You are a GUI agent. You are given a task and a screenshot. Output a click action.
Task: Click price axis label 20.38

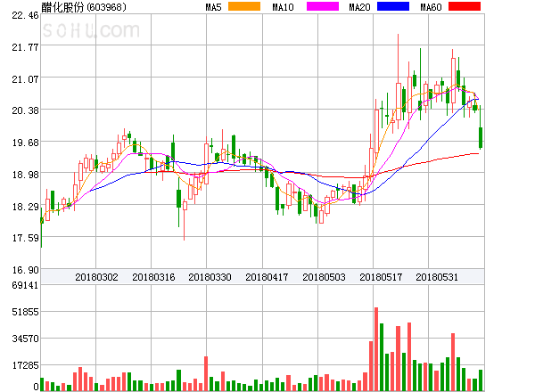coord(25,110)
